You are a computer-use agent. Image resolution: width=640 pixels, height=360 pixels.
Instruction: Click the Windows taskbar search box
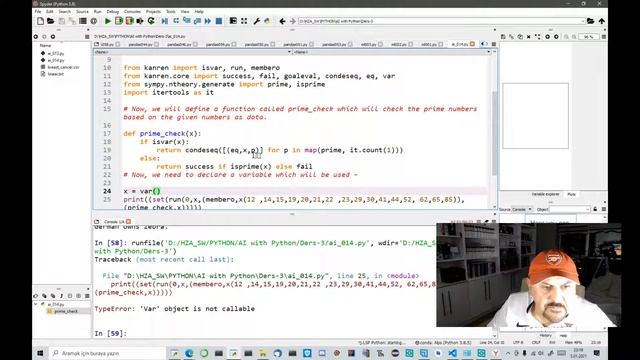pos(108,353)
